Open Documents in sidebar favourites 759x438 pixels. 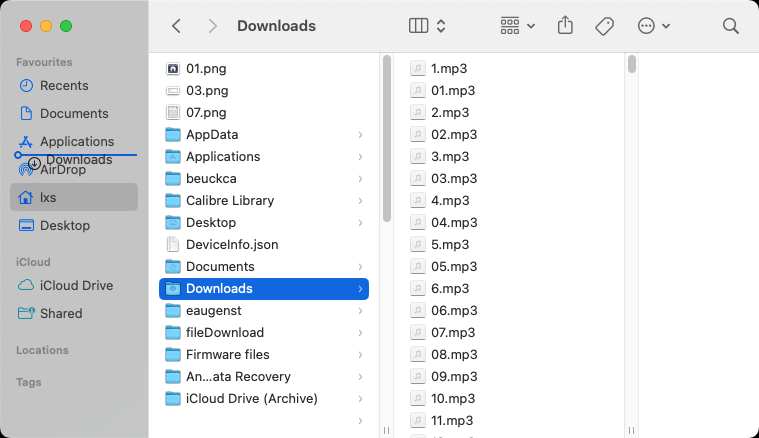click(74, 114)
